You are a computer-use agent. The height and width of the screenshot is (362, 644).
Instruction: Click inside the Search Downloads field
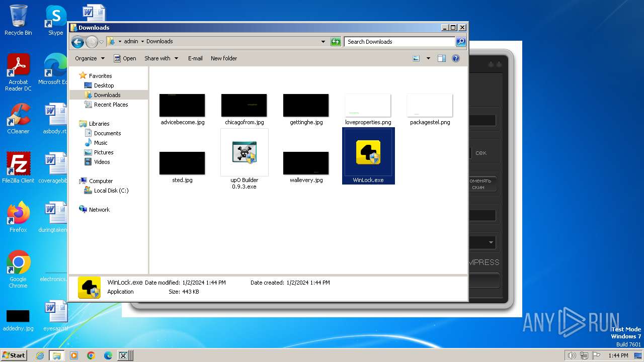[x=400, y=42]
